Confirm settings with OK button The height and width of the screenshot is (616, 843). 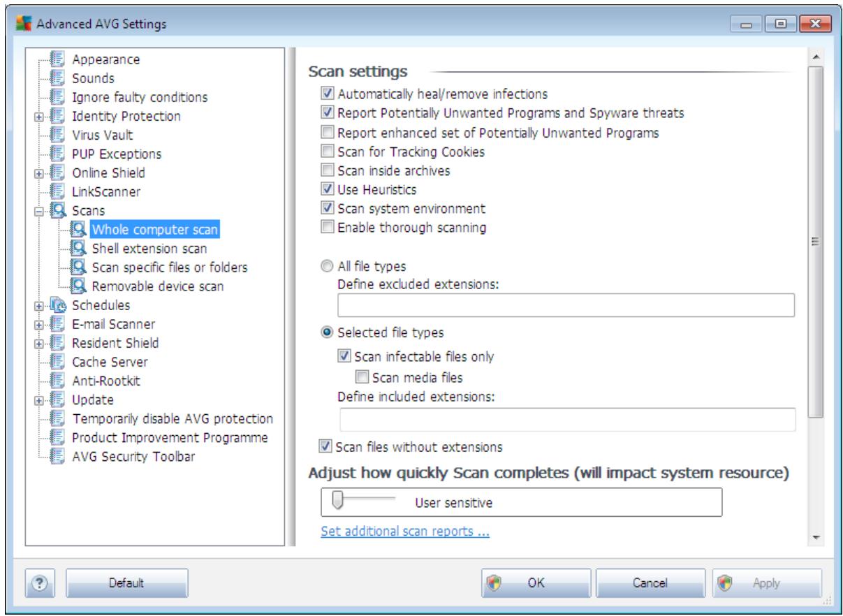coord(536,582)
